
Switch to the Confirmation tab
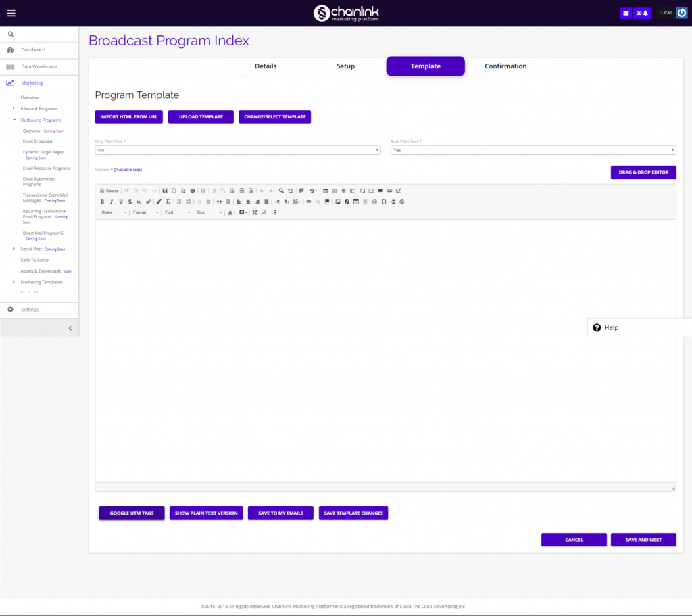pyautogui.click(x=505, y=66)
